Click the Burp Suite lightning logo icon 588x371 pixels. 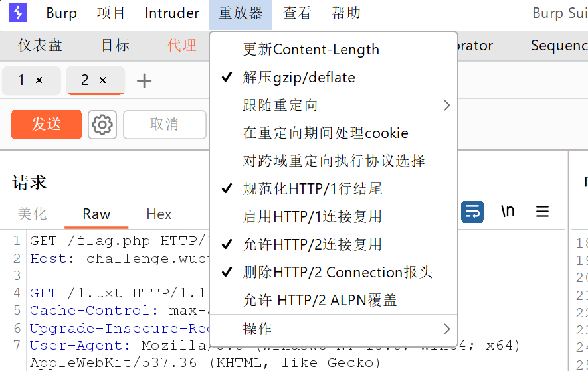coord(18,13)
